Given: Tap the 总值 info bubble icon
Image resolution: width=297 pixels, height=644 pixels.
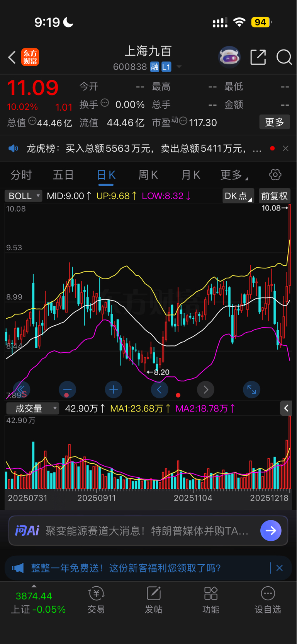Looking at the screenshot, I should click(x=32, y=121).
